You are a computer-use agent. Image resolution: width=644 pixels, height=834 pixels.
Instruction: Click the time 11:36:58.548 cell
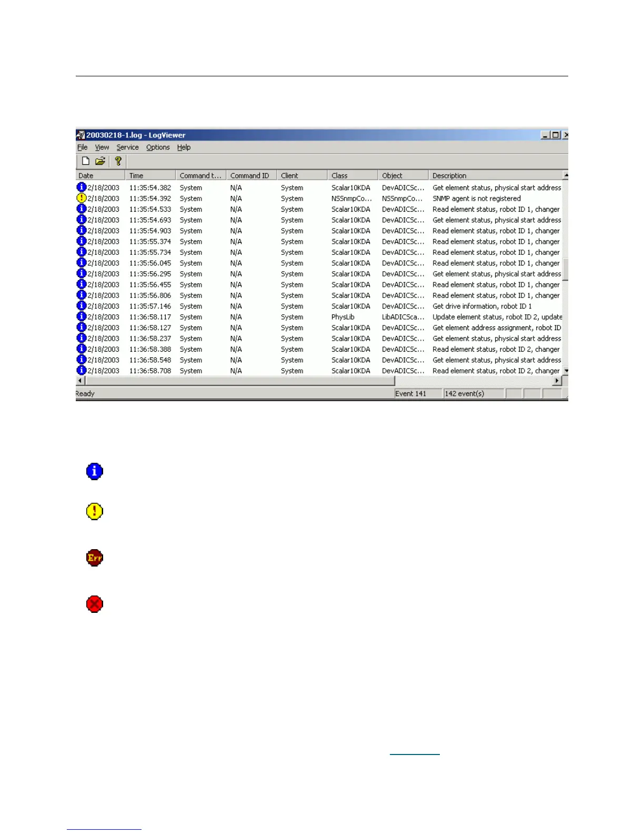[150, 360]
